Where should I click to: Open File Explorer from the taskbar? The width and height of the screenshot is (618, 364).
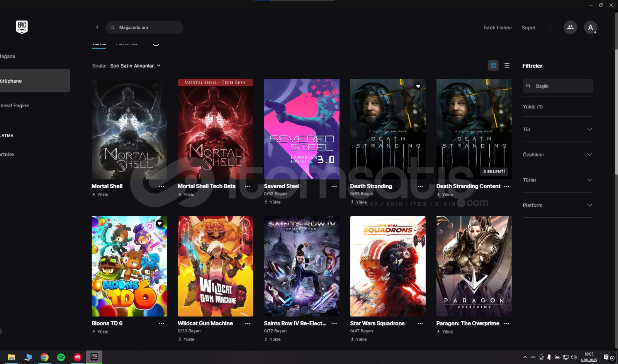point(11,357)
